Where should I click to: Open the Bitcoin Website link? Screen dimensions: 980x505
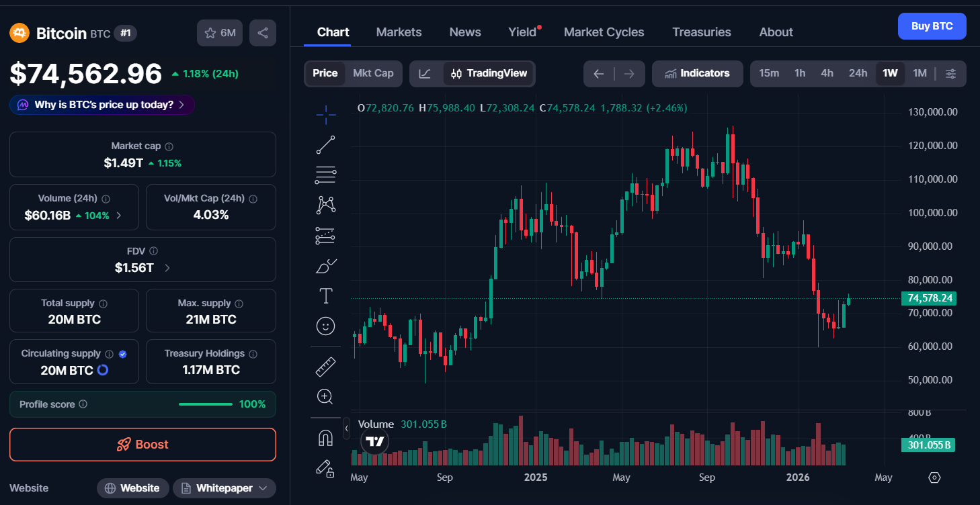pos(132,488)
